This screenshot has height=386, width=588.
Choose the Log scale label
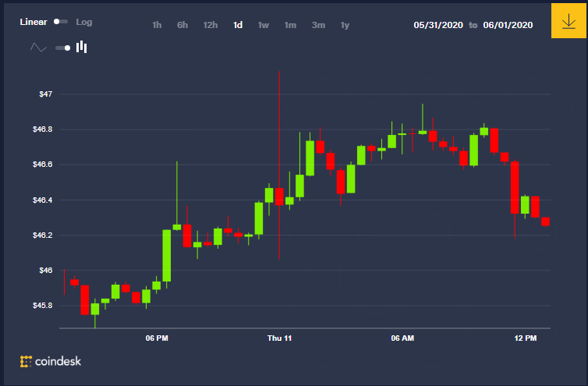[84, 22]
